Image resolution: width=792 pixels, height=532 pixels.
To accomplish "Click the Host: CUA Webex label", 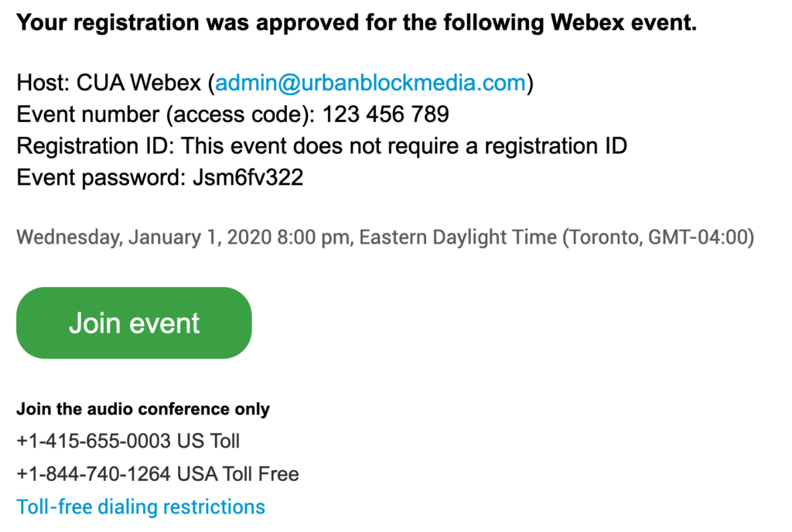I will pyautogui.click(x=109, y=83).
